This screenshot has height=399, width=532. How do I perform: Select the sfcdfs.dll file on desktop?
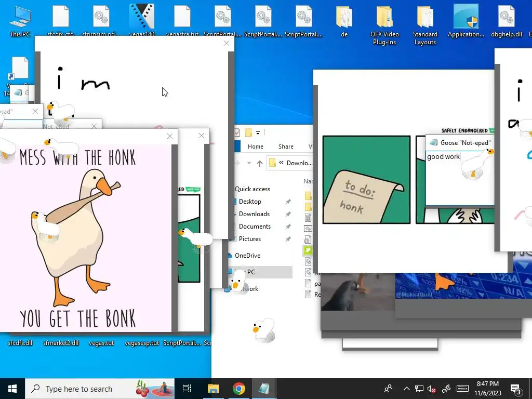pos(20,343)
